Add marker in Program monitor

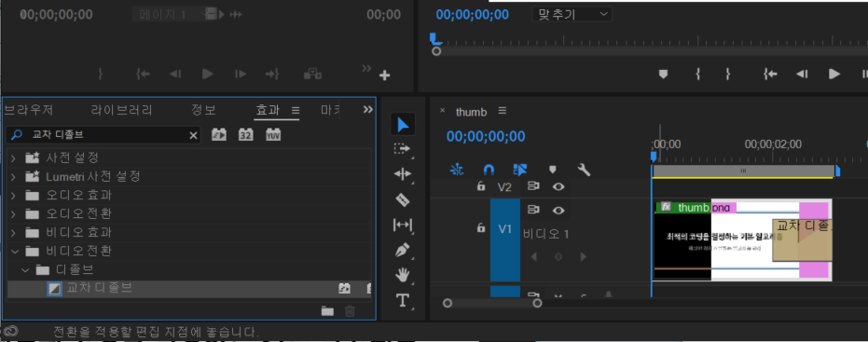coord(663,74)
